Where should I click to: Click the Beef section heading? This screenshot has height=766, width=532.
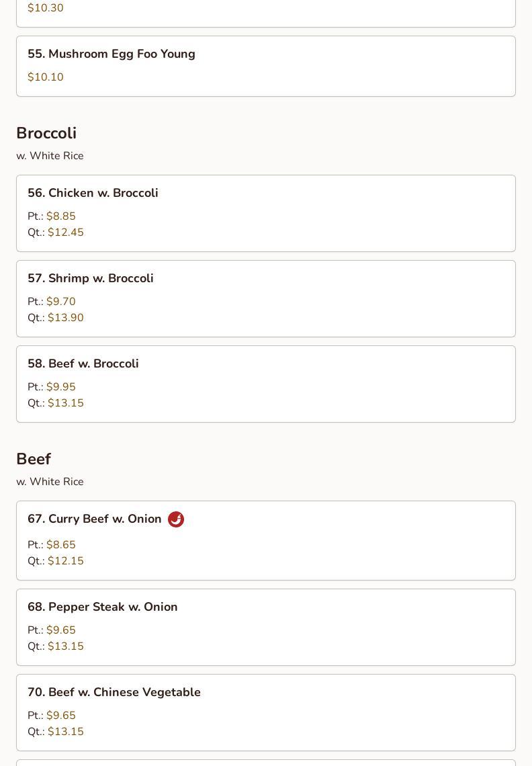(34, 459)
